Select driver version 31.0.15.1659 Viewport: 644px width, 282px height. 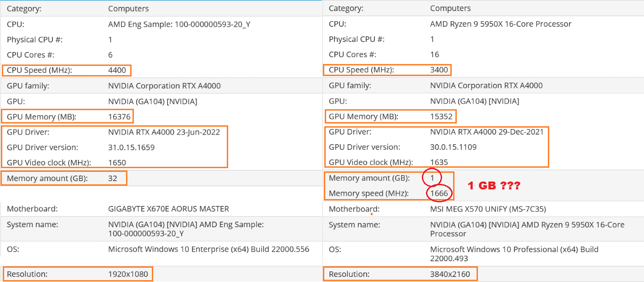pyautogui.click(x=131, y=147)
